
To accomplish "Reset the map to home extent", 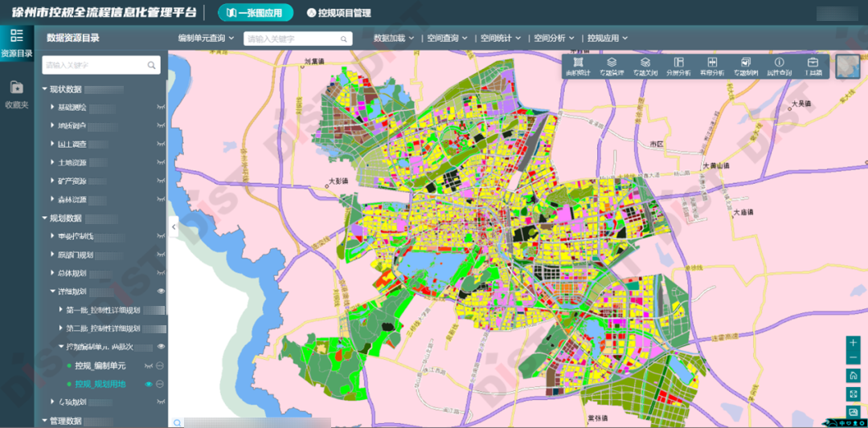I will coord(853,376).
